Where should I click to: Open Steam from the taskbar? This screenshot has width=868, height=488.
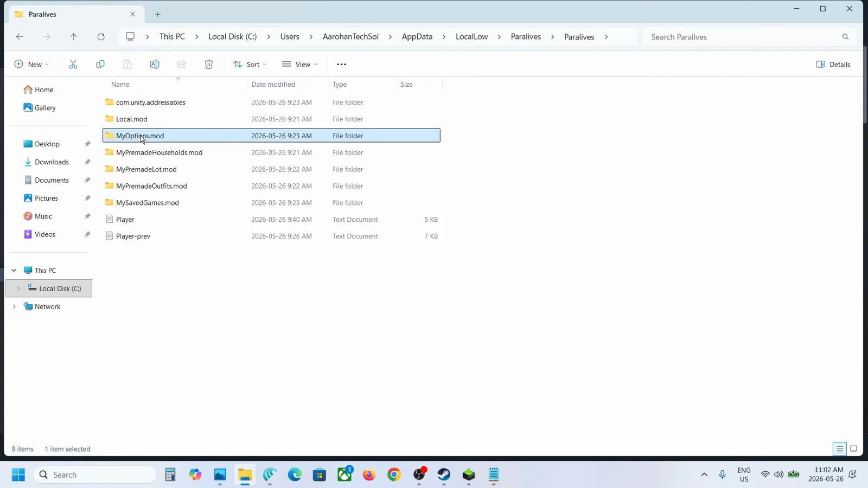444,475
